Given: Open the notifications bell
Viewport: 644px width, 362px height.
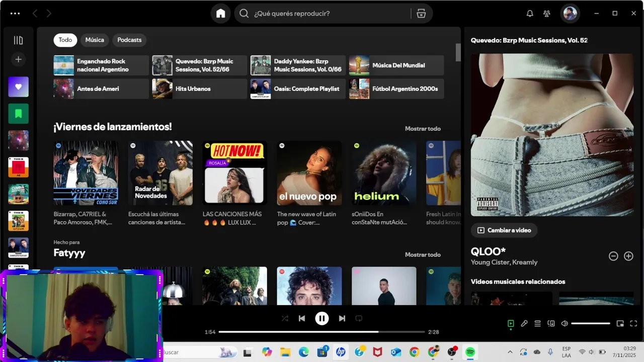Looking at the screenshot, I should [530, 14].
